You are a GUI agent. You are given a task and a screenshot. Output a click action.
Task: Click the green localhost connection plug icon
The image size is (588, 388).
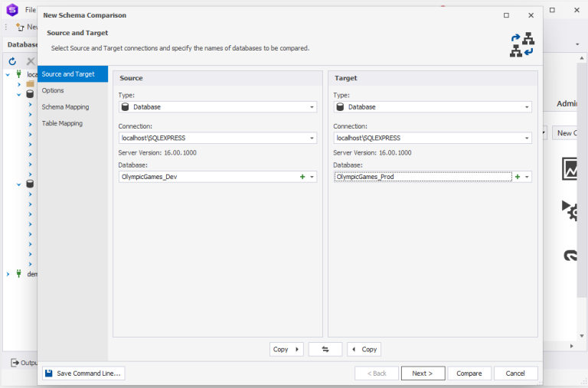tap(18, 75)
